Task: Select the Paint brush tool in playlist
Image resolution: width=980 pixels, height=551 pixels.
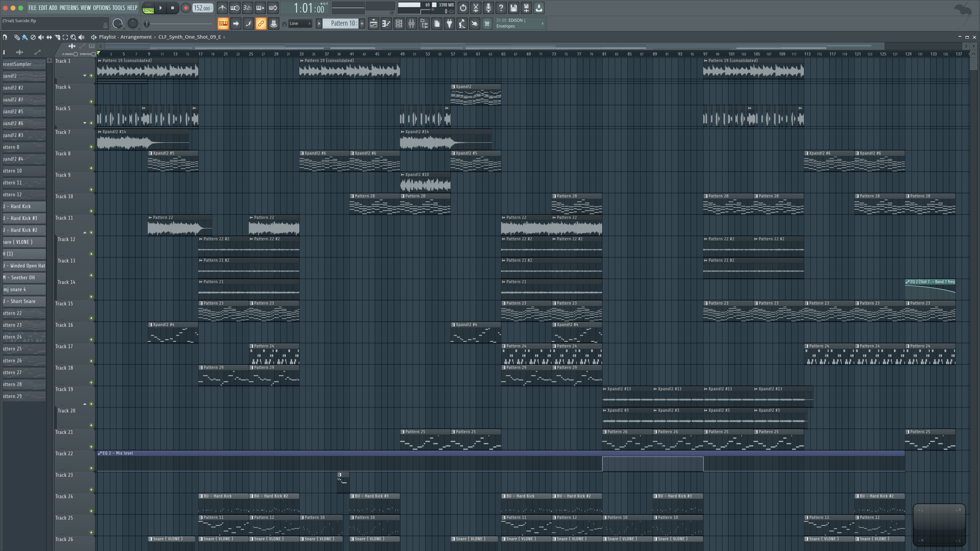Action: [24, 37]
